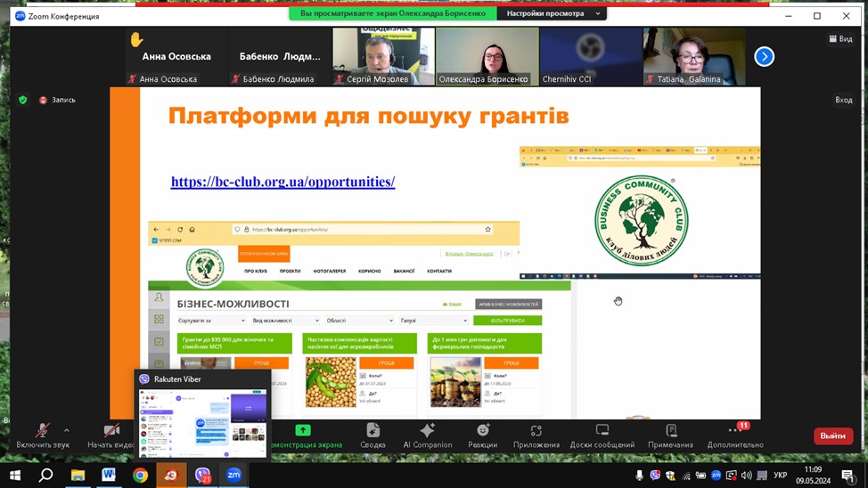868x488 pixels.
Task: Select Tatiana Galanina video tile
Action: click(693, 56)
